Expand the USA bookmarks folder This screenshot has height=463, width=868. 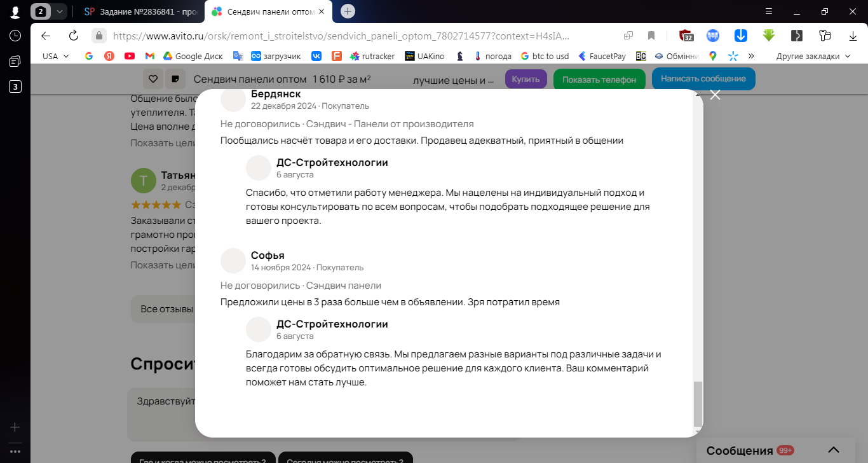pos(56,56)
